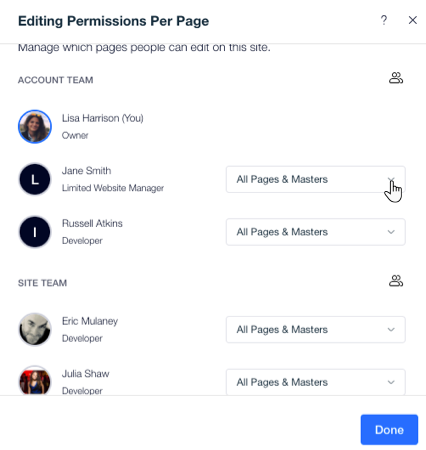Close the Editing Permissions dialog
This screenshot has width=426, height=450.
click(x=413, y=20)
